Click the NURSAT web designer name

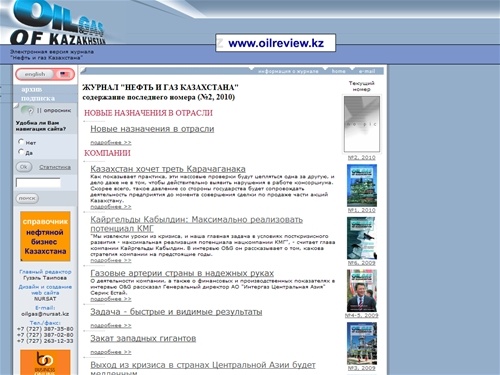(45, 299)
